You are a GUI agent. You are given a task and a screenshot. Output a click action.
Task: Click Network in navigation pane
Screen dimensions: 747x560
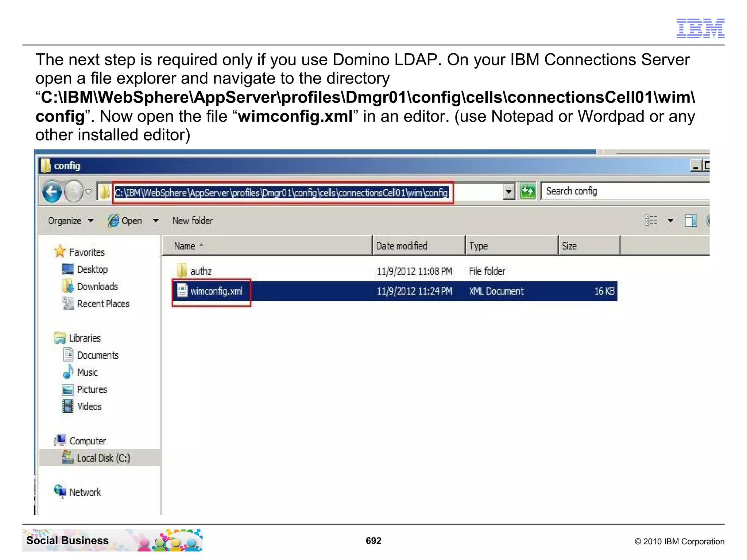click(77, 492)
